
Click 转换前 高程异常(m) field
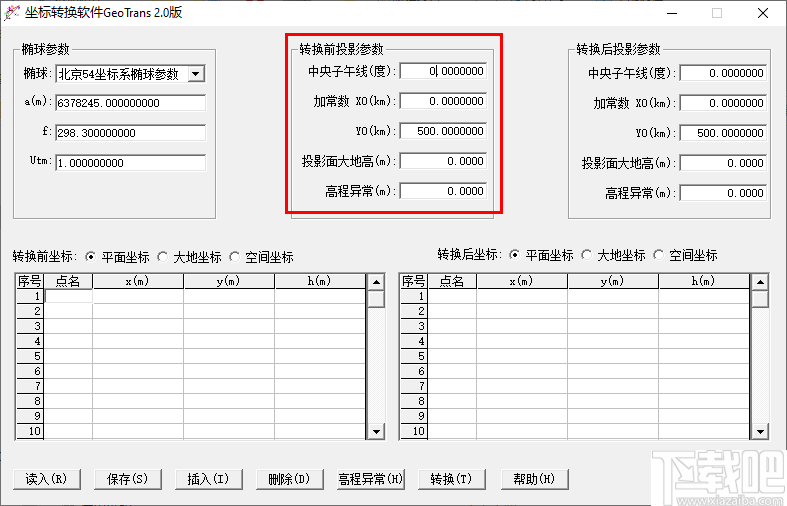coord(443,191)
